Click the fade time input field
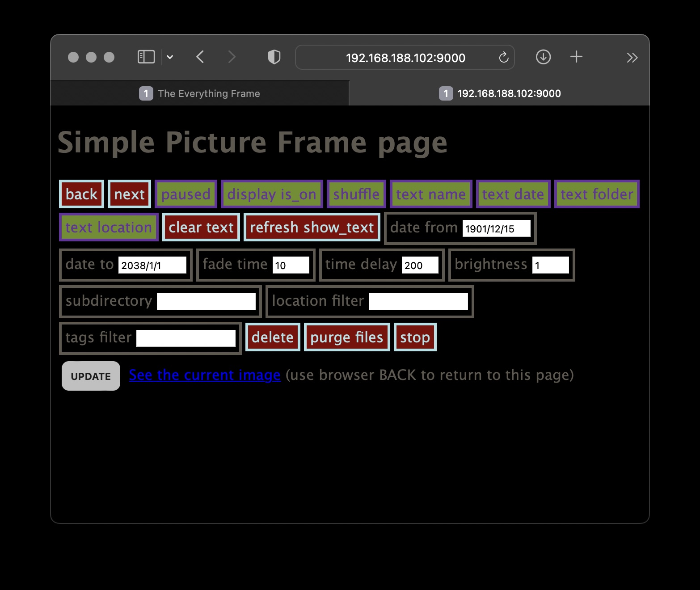This screenshot has width=700, height=590. click(x=291, y=265)
